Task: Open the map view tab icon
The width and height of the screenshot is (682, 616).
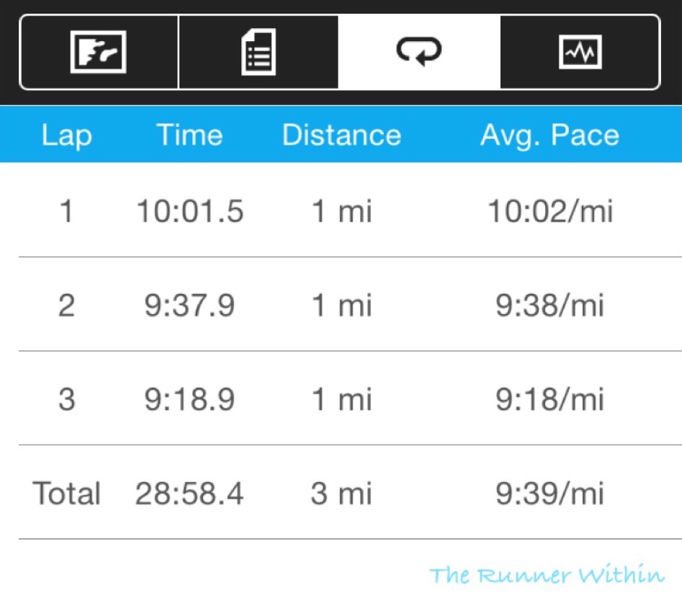Action: [99, 52]
